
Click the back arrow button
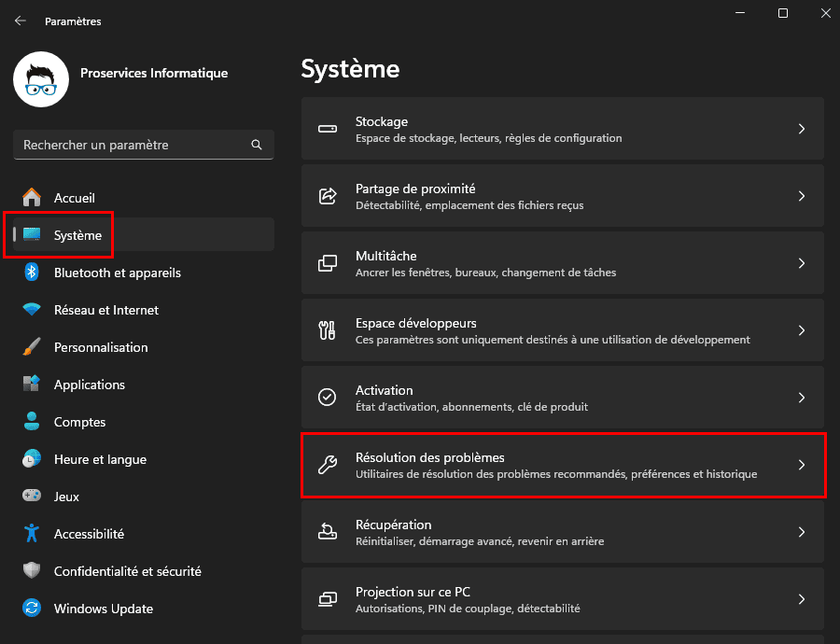coord(20,21)
